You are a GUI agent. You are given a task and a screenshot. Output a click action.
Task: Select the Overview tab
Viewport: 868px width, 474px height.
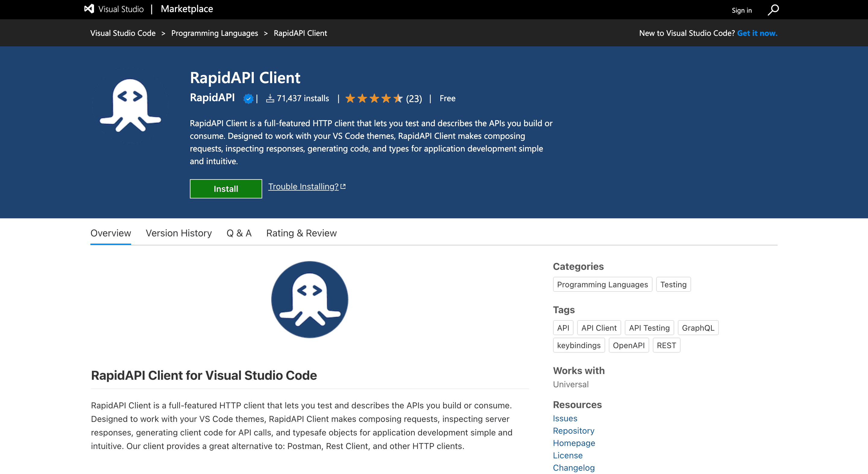(x=111, y=233)
